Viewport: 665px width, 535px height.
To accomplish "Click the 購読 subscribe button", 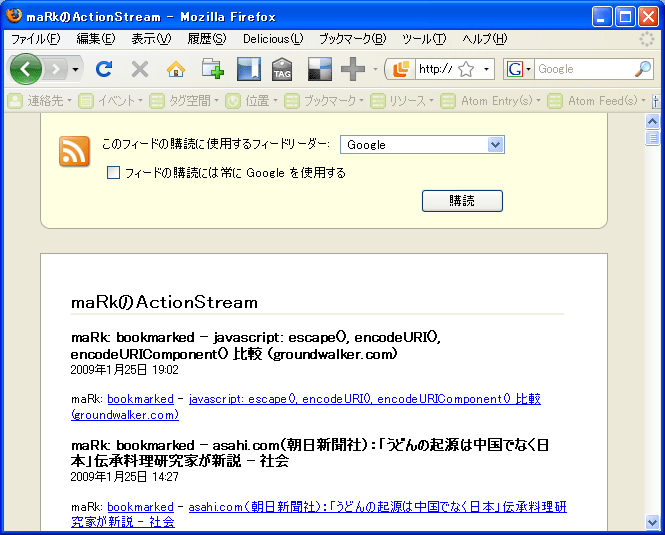I will (462, 201).
